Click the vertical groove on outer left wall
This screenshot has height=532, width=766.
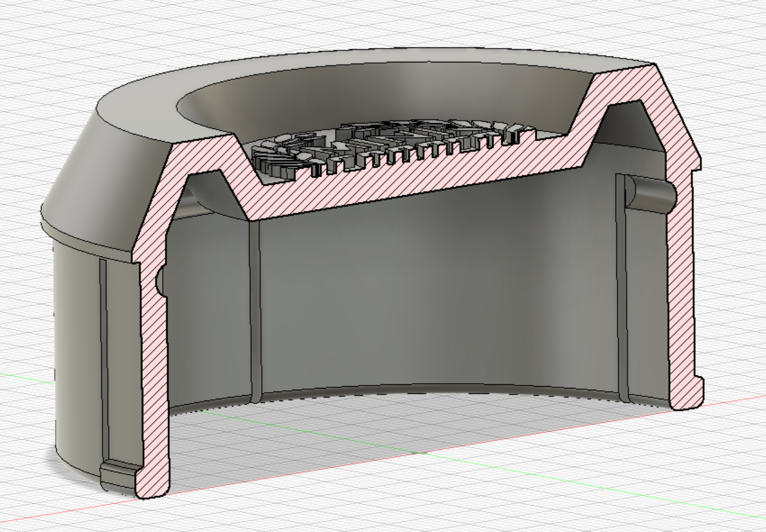[x=103, y=360]
